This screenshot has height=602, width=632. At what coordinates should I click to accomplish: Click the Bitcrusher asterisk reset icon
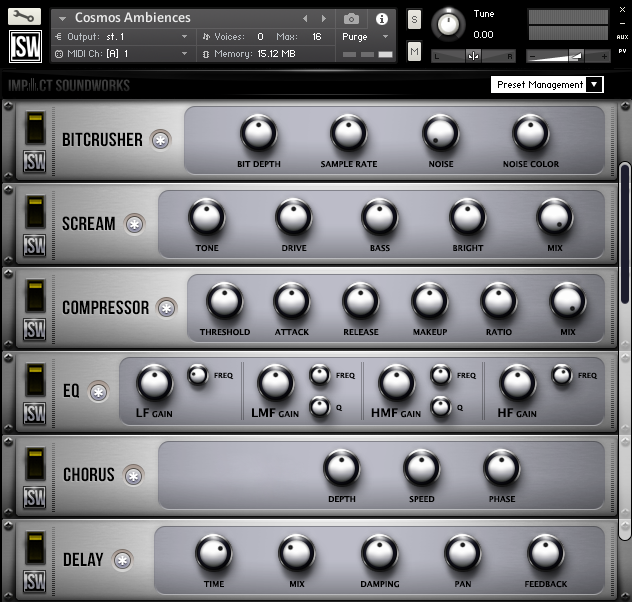(x=160, y=140)
